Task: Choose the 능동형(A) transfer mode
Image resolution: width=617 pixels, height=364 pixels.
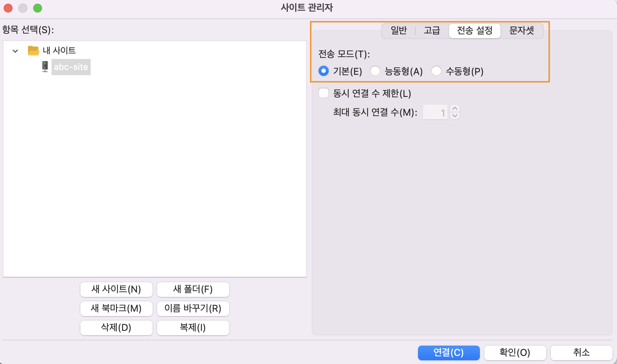Action: (375, 71)
